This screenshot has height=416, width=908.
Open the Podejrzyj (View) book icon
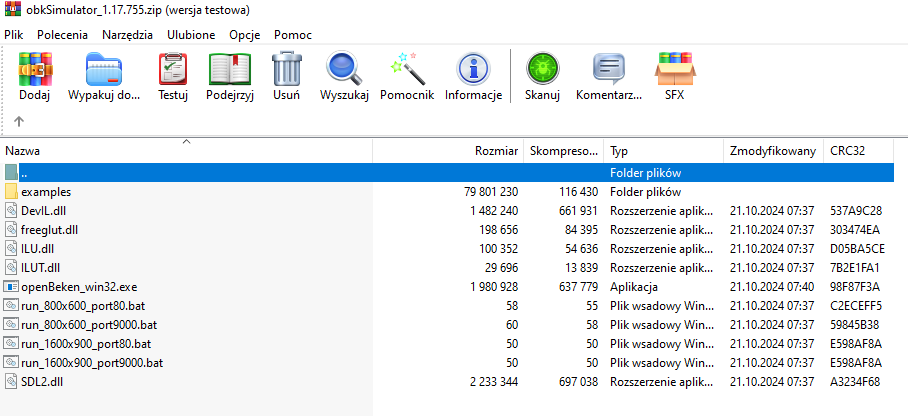[230, 68]
